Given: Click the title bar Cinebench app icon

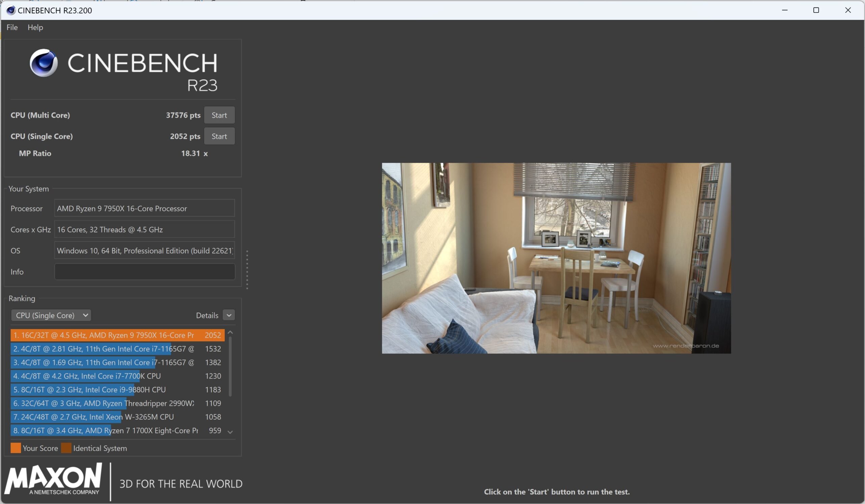Looking at the screenshot, I should pyautogui.click(x=10, y=10).
